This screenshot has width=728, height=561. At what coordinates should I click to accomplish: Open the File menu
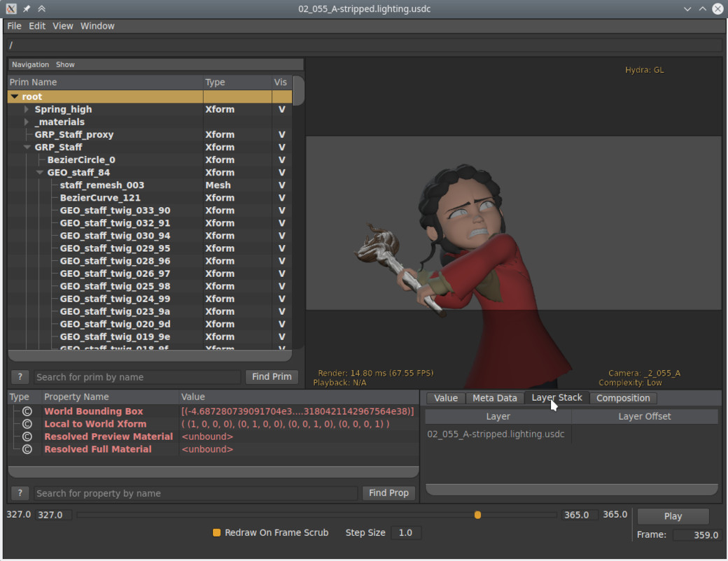click(14, 26)
